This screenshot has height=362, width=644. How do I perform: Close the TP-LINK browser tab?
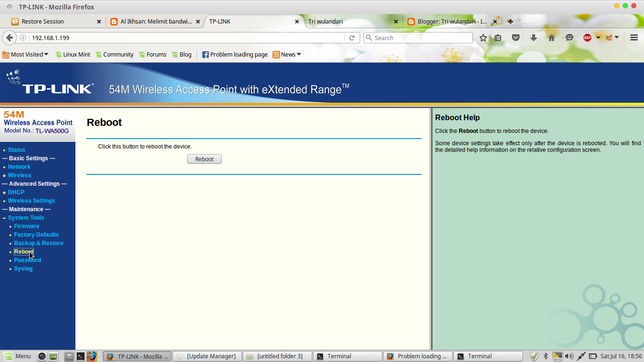point(297,21)
